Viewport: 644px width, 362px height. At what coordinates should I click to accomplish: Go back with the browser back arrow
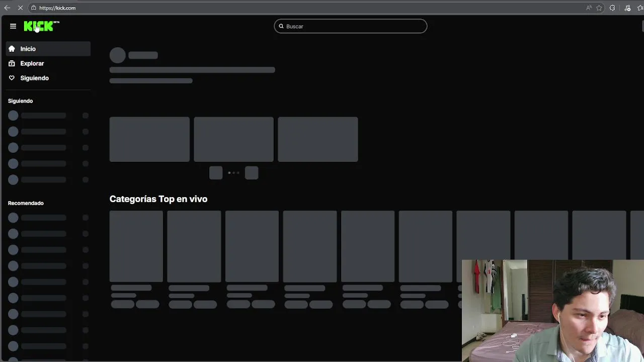pos(7,8)
